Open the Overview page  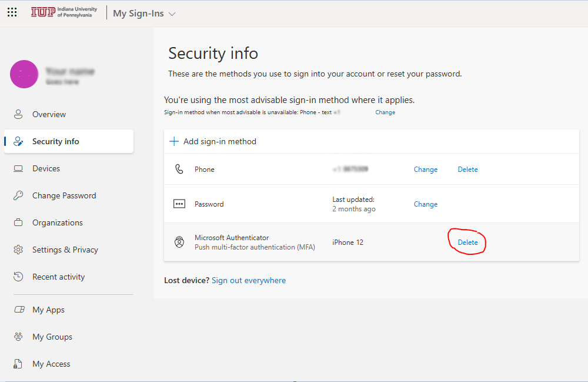[49, 114]
